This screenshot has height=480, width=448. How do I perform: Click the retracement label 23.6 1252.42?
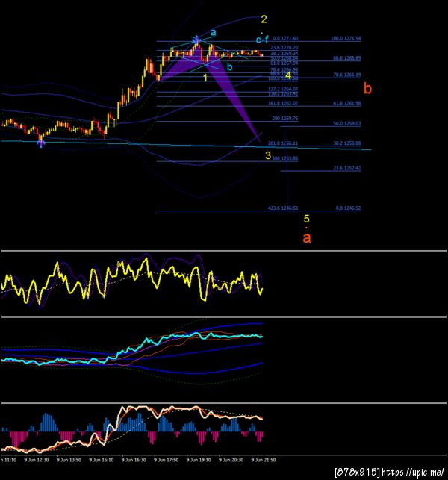point(347,168)
